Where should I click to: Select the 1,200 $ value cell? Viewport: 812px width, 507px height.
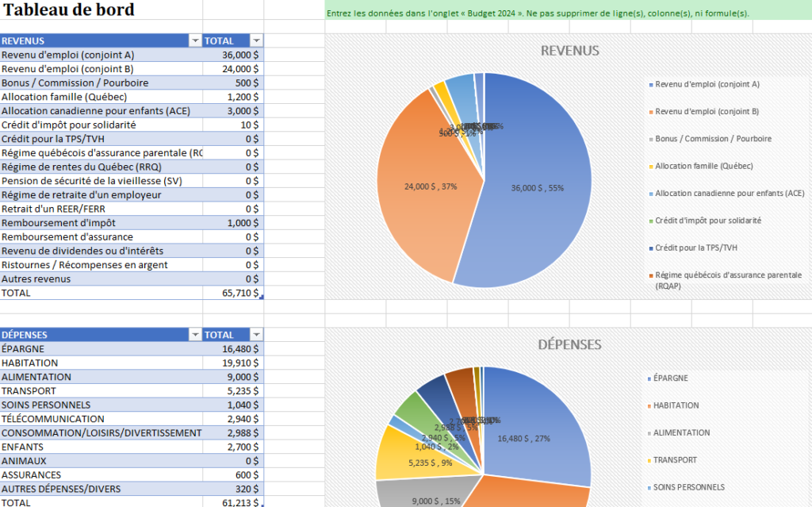coord(233,97)
